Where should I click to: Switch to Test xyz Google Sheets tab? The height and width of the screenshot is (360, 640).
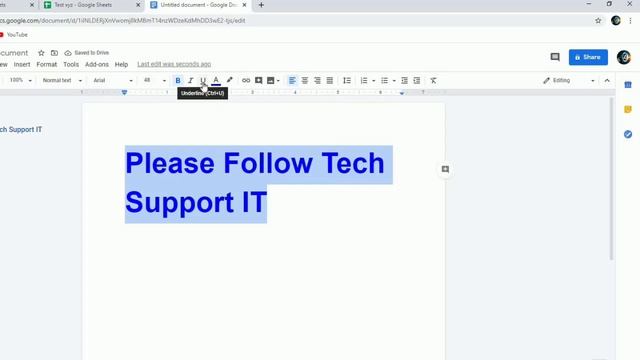pos(83,5)
